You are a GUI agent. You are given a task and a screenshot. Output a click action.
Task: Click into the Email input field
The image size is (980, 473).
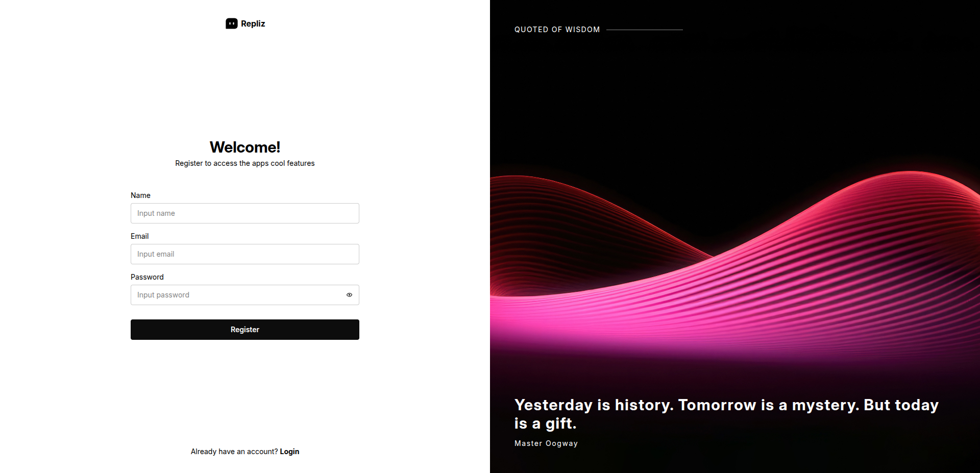[x=244, y=254]
